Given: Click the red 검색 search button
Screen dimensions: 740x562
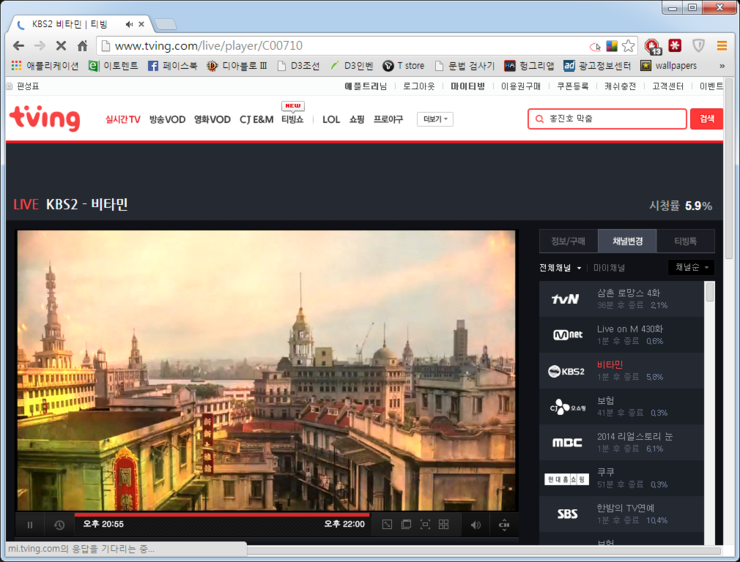Looking at the screenshot, I should pyautogui.click(x=706, y=119).
